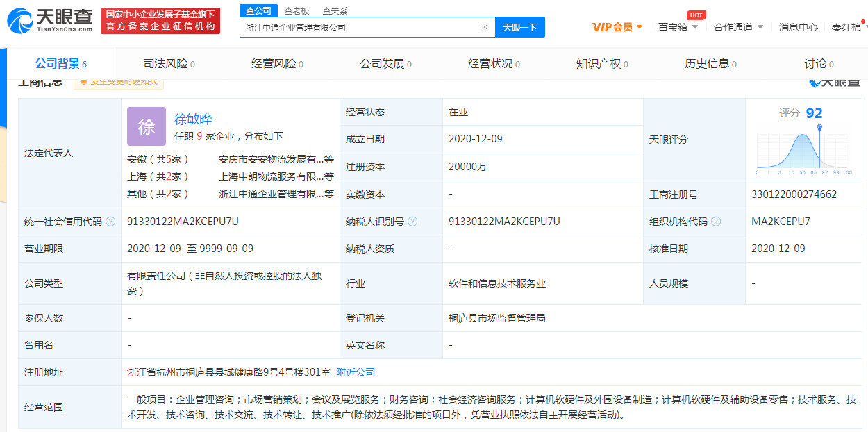868x432 pixels.
Task: Switch to the 查公司 search tab
Action: click(x=259, y=10)
